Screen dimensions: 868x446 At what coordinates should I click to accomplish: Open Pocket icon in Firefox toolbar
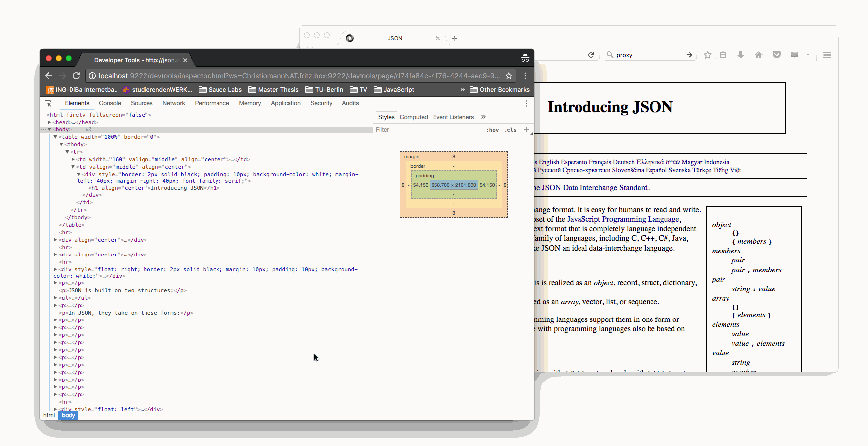pyautogui.click(x=777, y=55)
